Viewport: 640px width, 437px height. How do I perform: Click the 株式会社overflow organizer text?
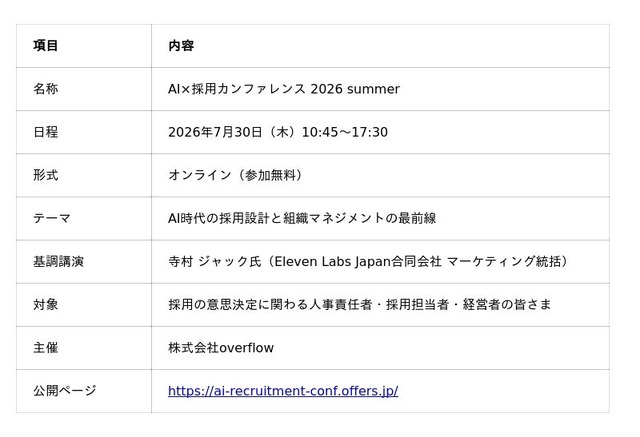pos(221,348)
